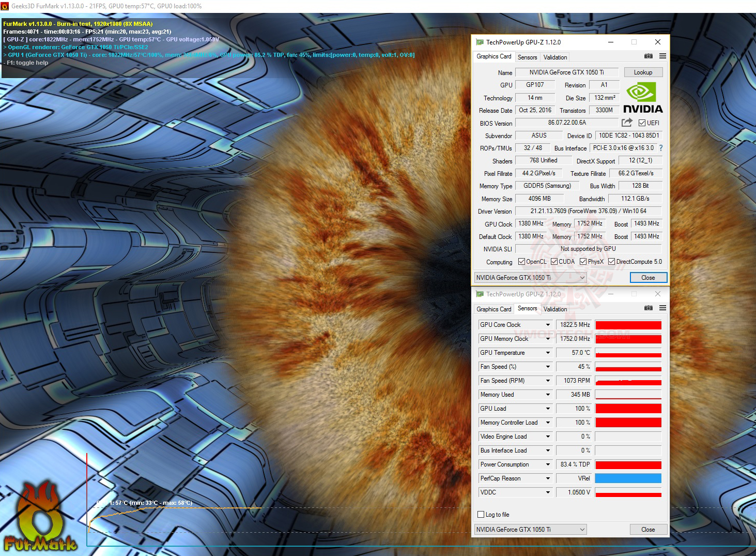Open the VDDC sensor dropdown

[548, 492]
